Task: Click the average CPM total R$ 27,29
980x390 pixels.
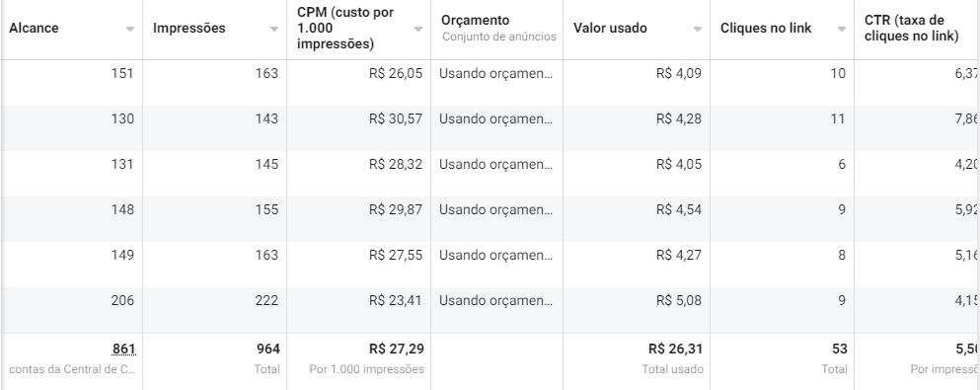Action: 397,349
